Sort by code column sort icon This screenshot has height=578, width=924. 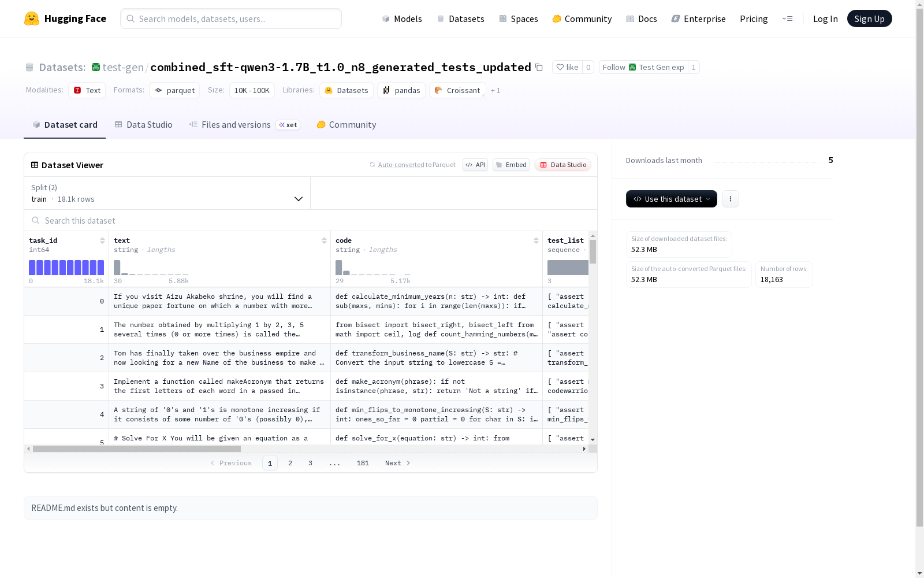(x=536, y=240)
